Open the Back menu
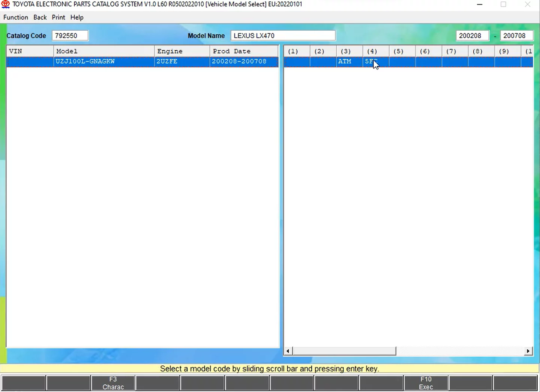Image resolution: width=540 pixels, height=392 pixels. 40,17
